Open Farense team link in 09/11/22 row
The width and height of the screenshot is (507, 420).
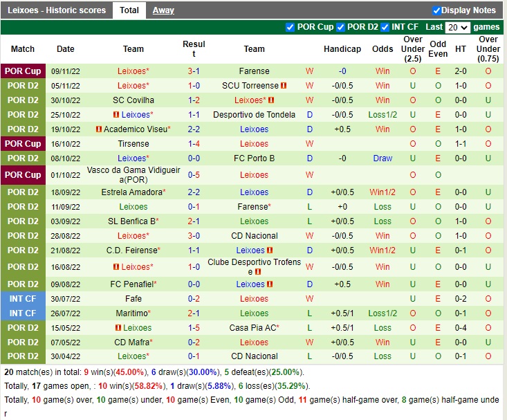(254, 71)
